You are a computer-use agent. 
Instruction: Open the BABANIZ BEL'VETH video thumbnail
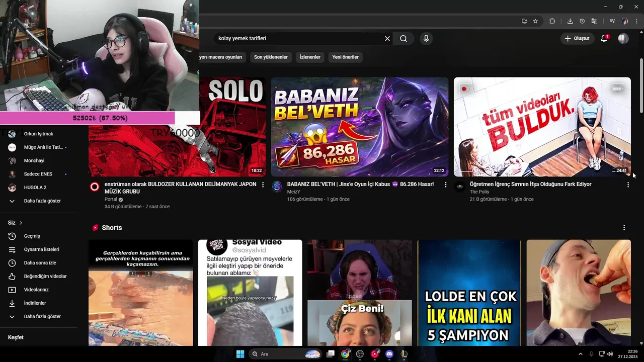360,127
